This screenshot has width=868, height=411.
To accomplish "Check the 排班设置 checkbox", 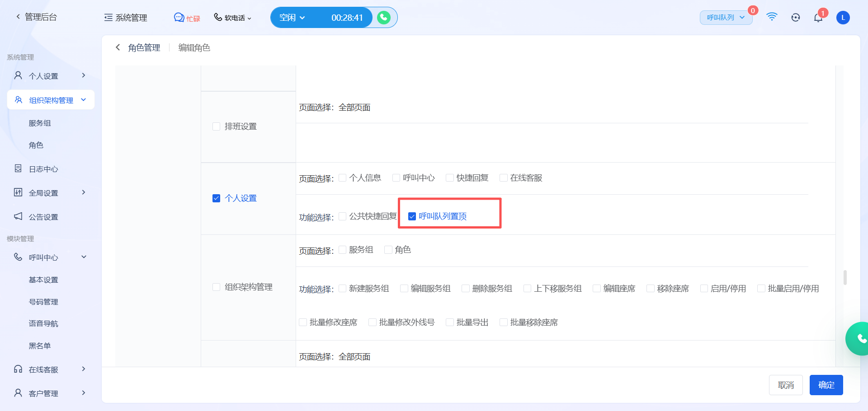I will click(x=217, y=126).
